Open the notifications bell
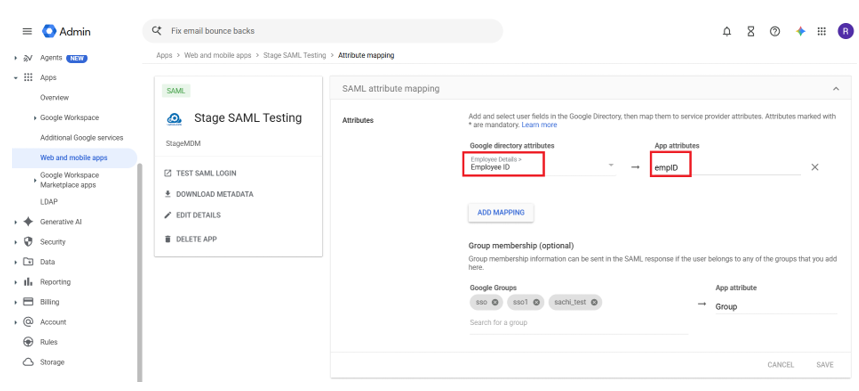This screenshot has height=391, width=859. tap(726, 31)
